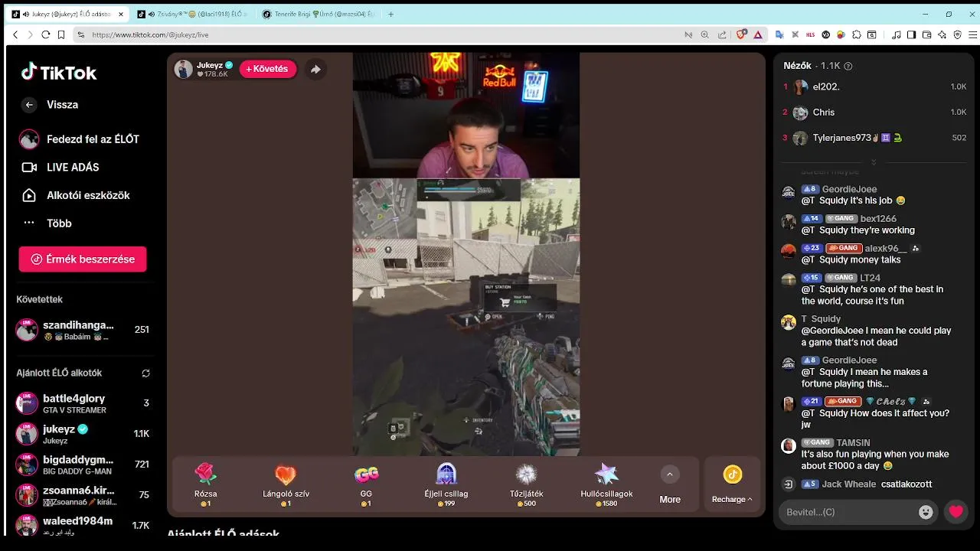Tap the heart like button

[955, 512]
